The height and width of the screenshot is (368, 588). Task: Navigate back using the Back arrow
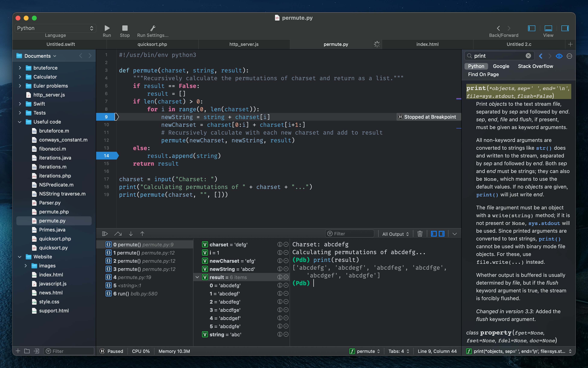tap(498, 28)
